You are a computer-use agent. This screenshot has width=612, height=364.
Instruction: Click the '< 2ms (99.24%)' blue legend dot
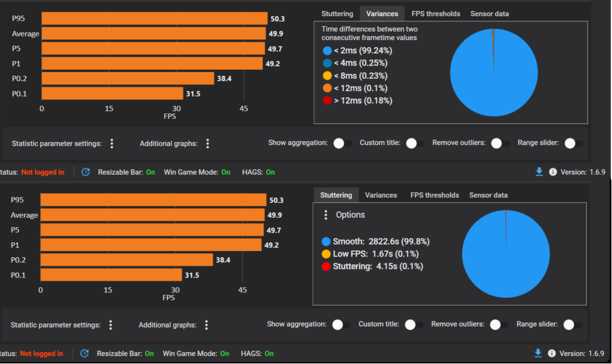tap(327, 51)
